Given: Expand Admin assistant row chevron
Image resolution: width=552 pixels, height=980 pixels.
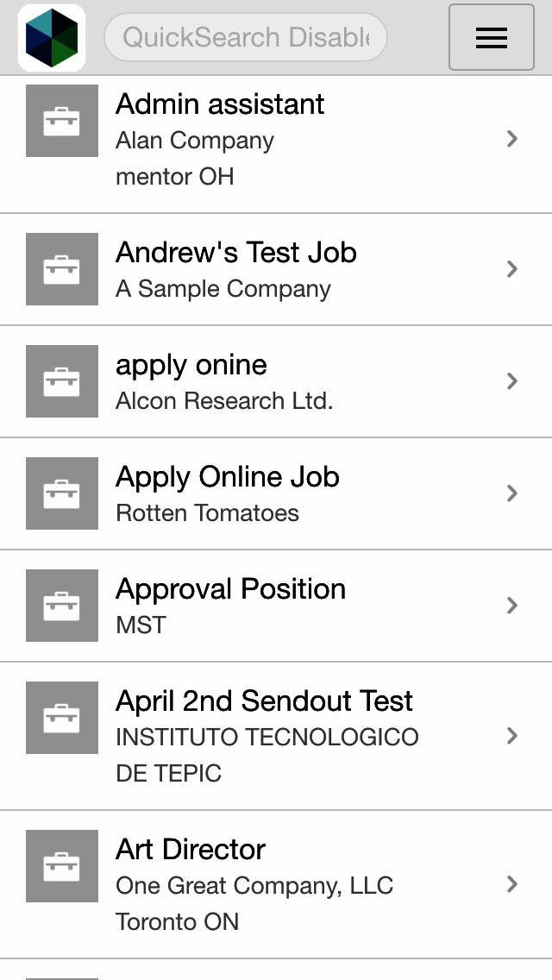Looking at the screenshot, I should pos(512,139).
